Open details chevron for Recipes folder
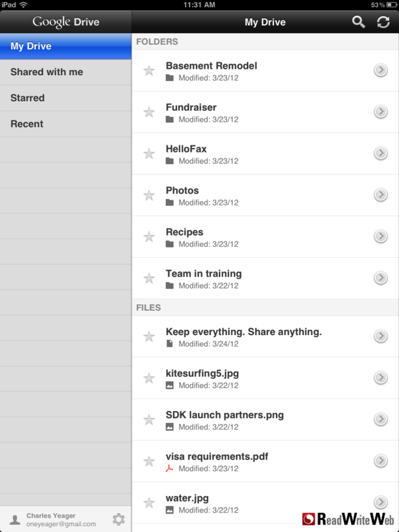 [381, 236]
